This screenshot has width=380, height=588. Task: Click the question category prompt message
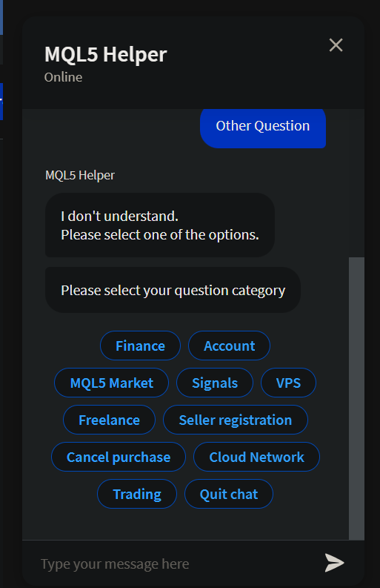[x=173, y=290]
